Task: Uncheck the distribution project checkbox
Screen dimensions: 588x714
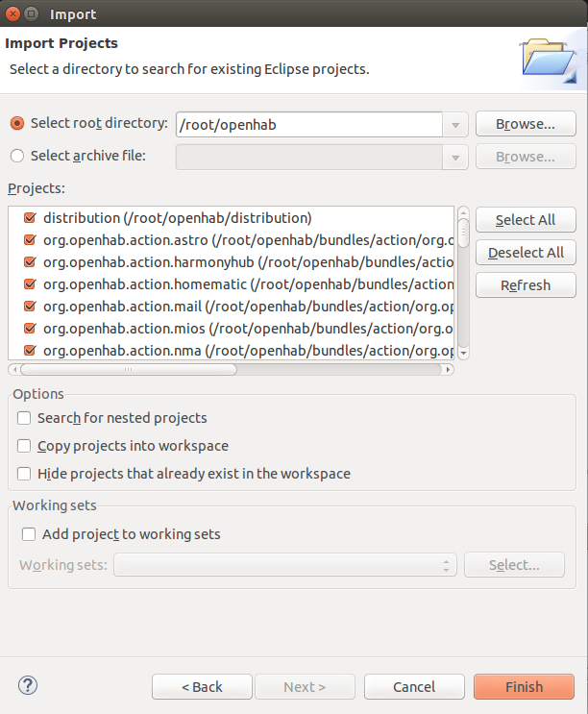Action: [x=29, y=218]
